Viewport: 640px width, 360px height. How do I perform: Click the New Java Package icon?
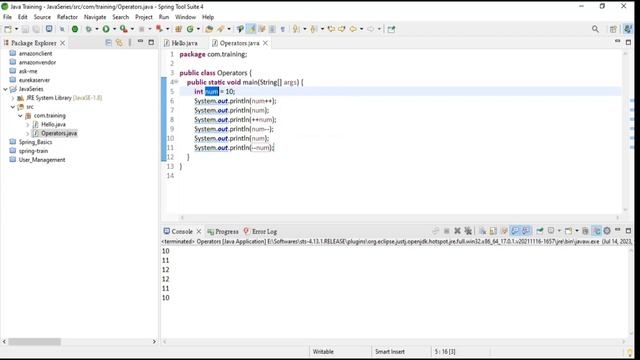click(x=178, y=29)
